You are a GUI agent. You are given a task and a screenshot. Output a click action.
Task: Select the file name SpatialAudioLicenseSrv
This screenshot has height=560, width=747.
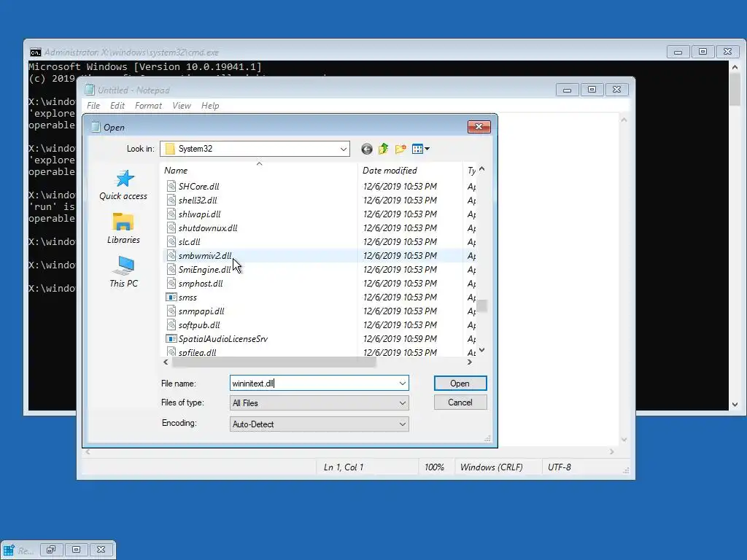223,338
